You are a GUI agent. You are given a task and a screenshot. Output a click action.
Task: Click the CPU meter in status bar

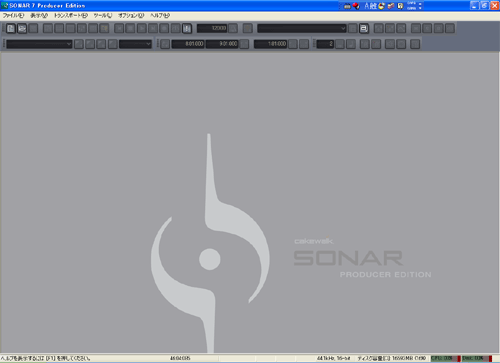pos(446,358)
